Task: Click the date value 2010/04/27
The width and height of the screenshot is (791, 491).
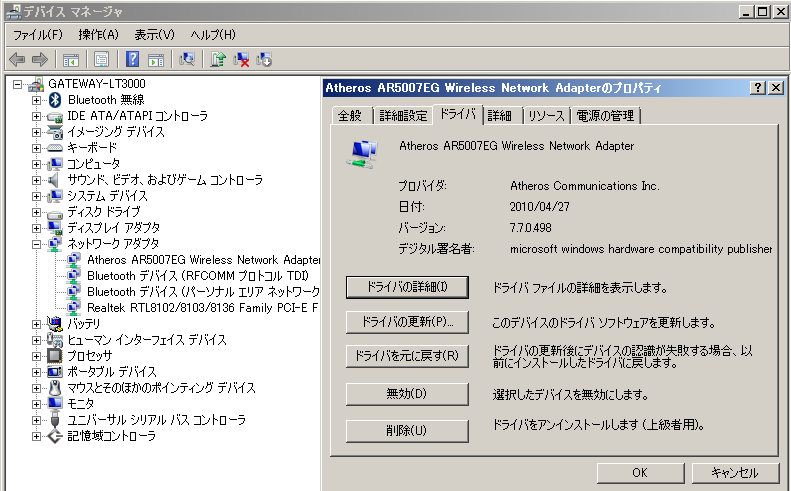Action: click(x=539, y=207)
